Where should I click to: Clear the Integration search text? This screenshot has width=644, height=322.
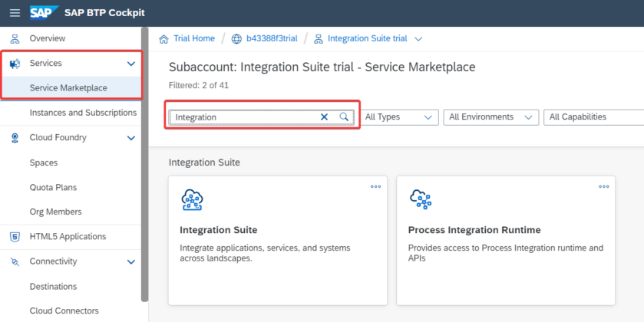[324, 117]
